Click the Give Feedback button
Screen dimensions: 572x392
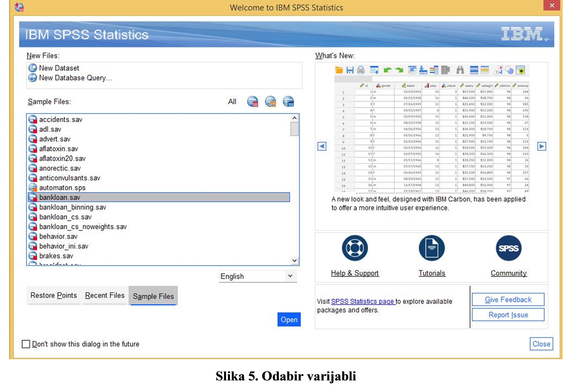tap(508, 299)
